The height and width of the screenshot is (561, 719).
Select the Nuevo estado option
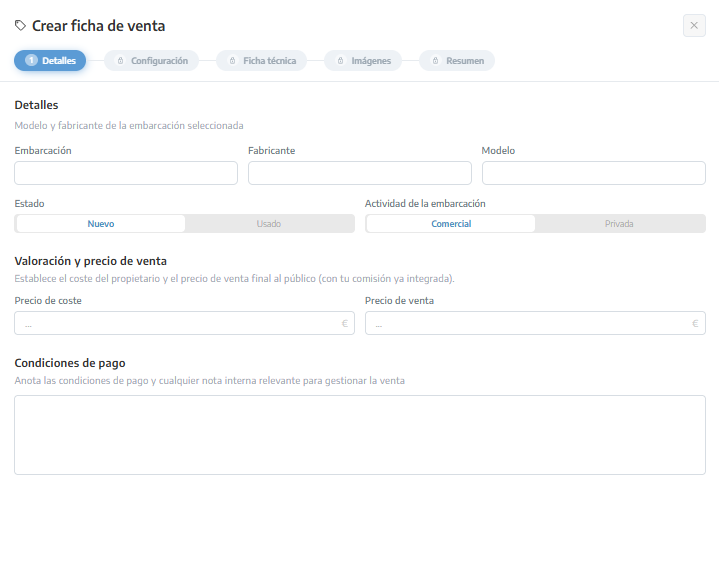(x=101, y=224)
